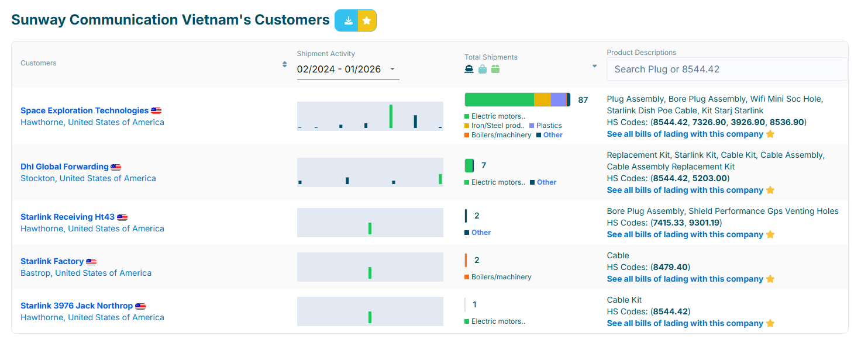This screenshot has height=343, width=868.
Task: Click Space Exploration's green shipment bar segment
Action: coord(499,99)
